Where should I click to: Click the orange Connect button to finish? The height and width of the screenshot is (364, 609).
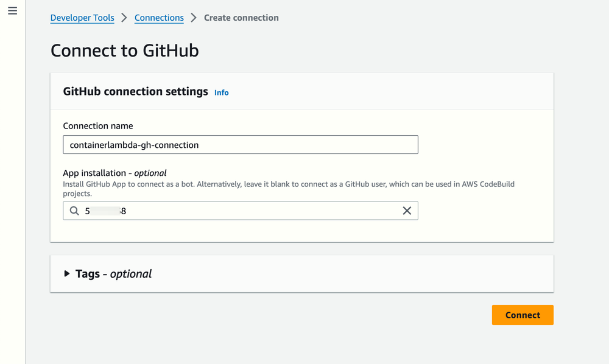(x=522, y=315)
